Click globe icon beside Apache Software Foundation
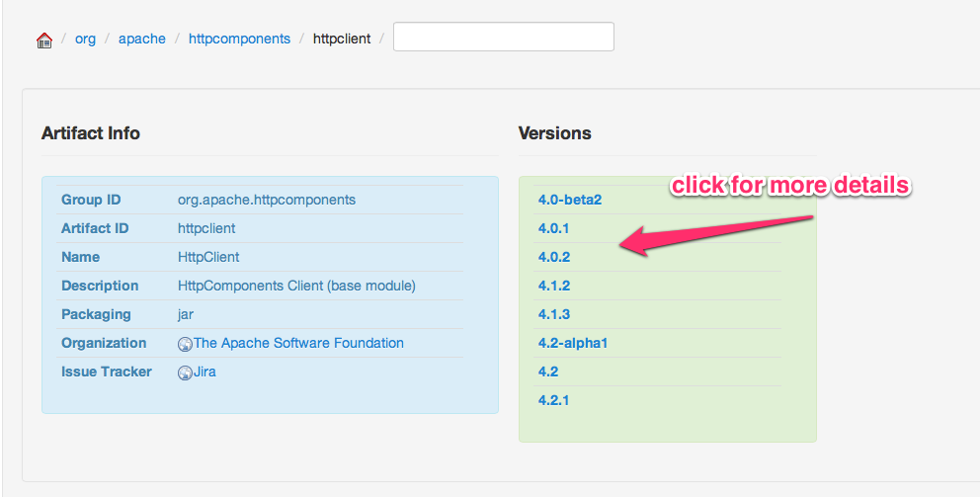The image size is (980, 497). (185, 344)
